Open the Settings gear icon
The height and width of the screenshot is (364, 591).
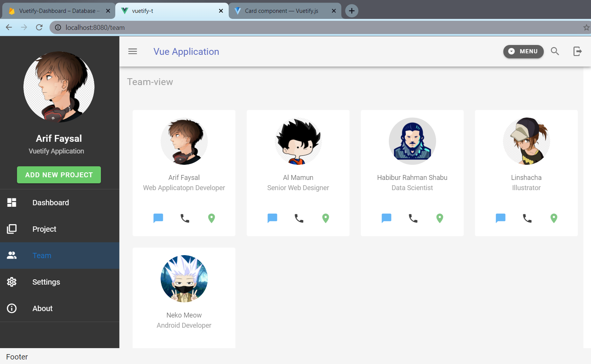tap(12, 282)
